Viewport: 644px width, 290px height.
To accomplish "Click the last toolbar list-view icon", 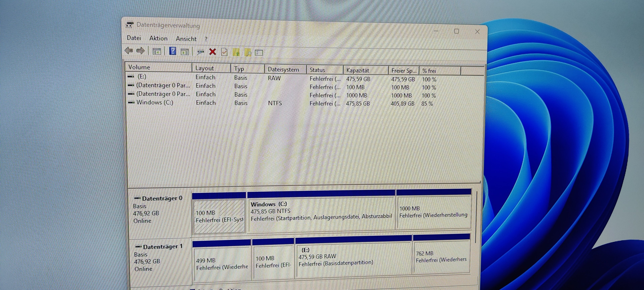I will (259, 53).
